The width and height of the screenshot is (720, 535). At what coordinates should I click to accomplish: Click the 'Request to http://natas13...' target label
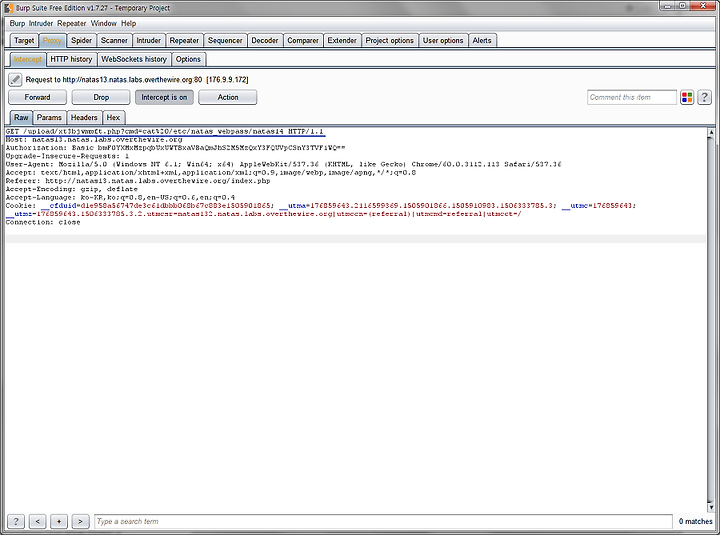pyautogui.click(x=137, y=79)
